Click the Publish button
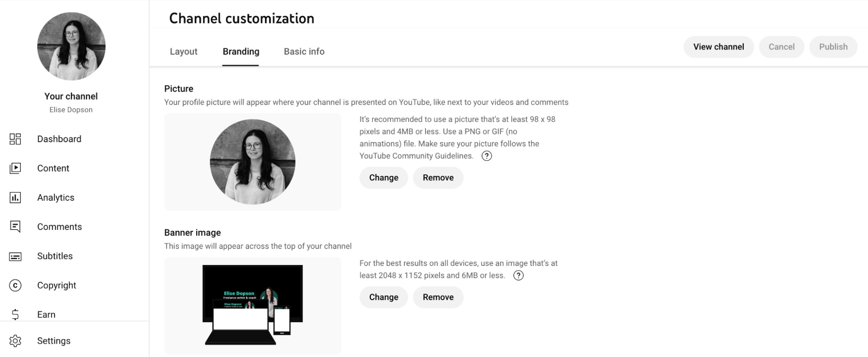Viewport: 868px width, 357px height. click(x=833, y=47)
